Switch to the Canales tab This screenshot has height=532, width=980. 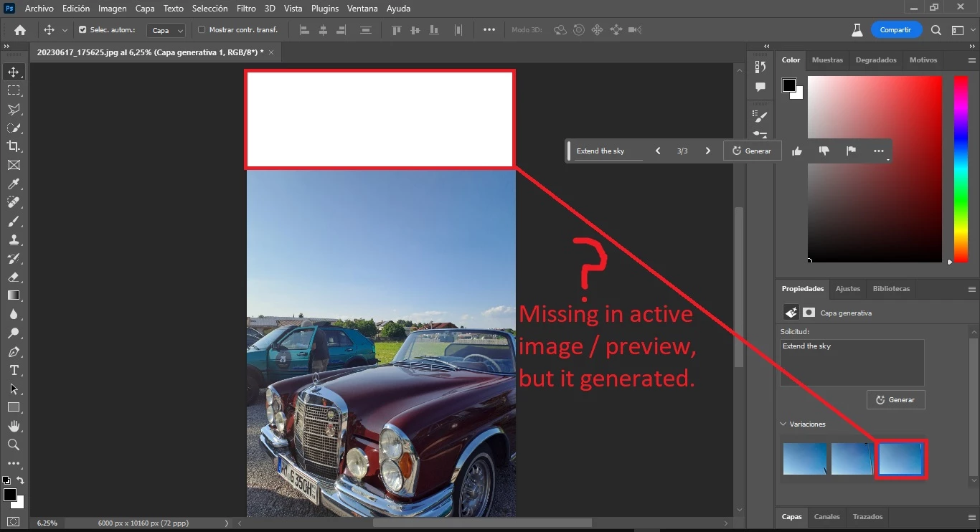coord(826,517)
